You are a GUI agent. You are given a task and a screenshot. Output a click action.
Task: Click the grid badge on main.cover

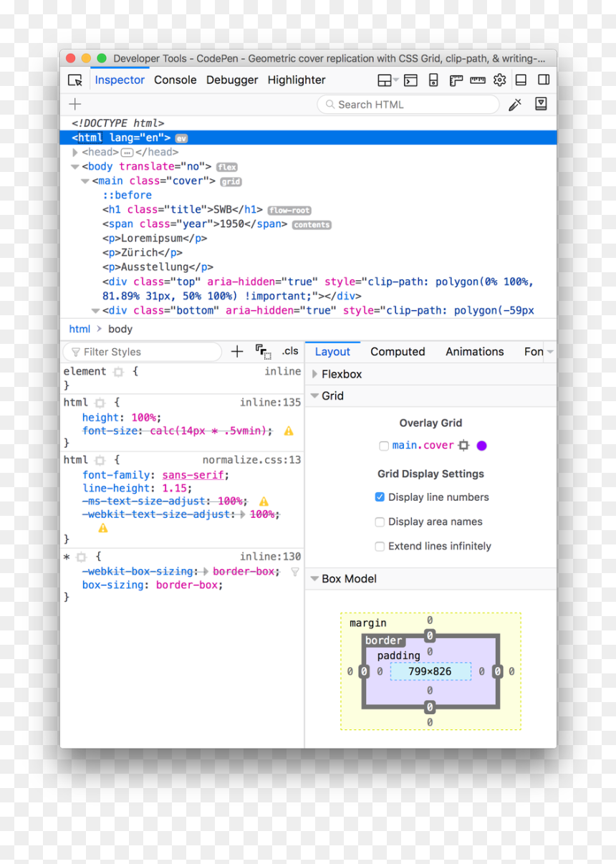click(x=231, y=182)
